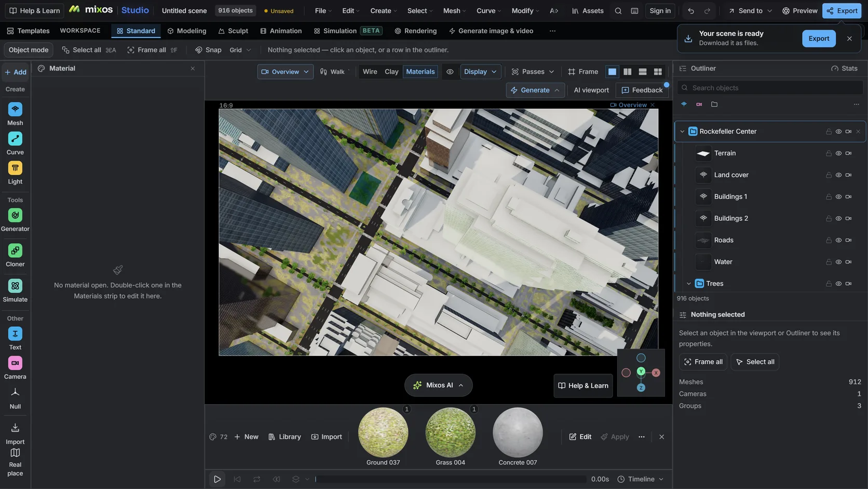Open the material Library
Image resolution: width=868 pixels, height=489 pixels.
(284, 437)
